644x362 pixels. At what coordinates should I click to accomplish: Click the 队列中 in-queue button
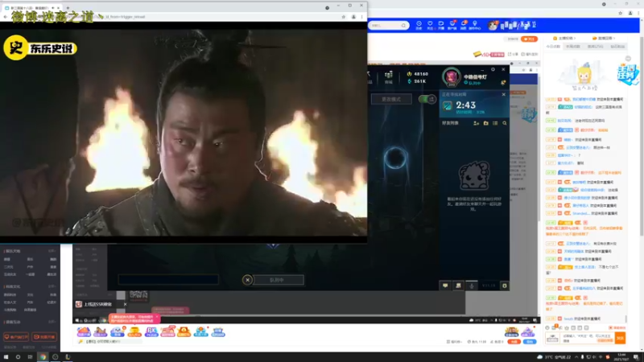pos(278,280)
